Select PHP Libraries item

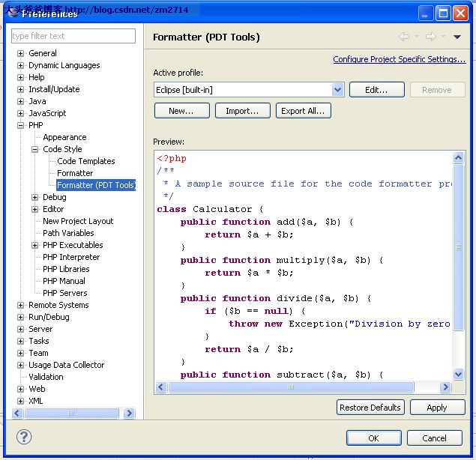[66, 269]
